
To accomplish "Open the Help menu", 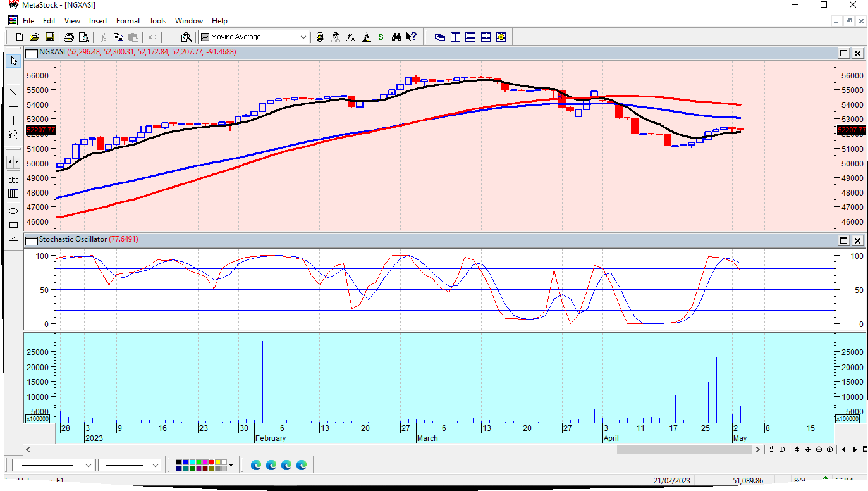I will [219, 21].
